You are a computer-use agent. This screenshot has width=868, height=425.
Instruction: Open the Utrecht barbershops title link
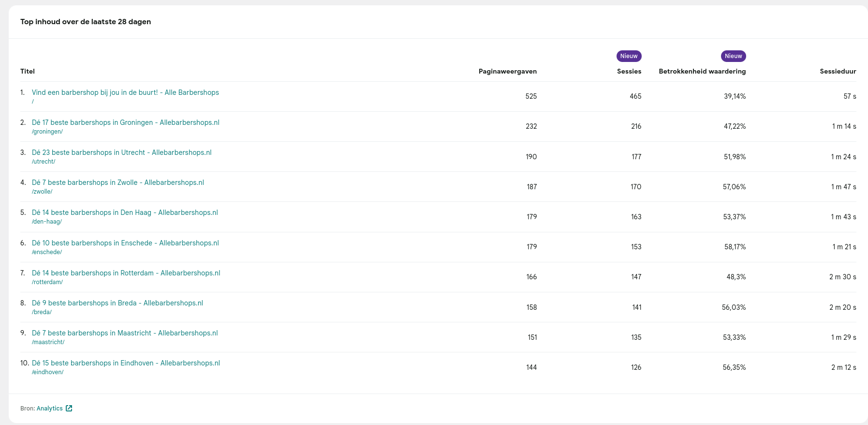pos(122,152)
